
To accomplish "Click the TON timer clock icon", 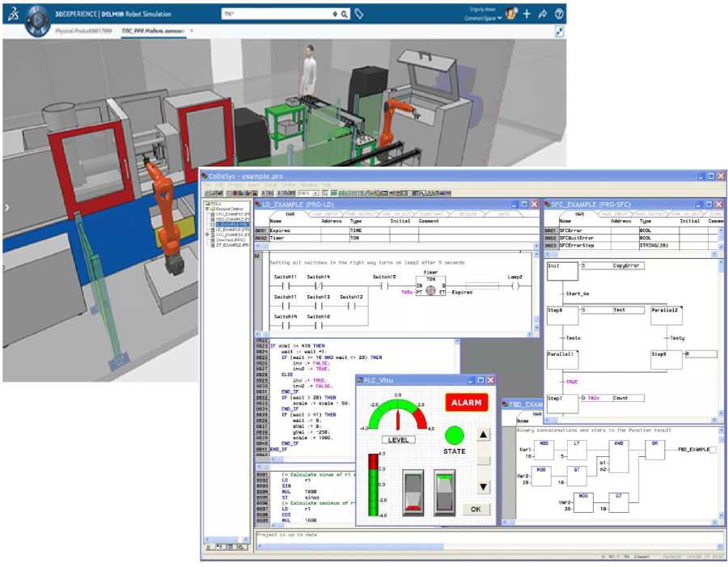I will pos(430,290).
